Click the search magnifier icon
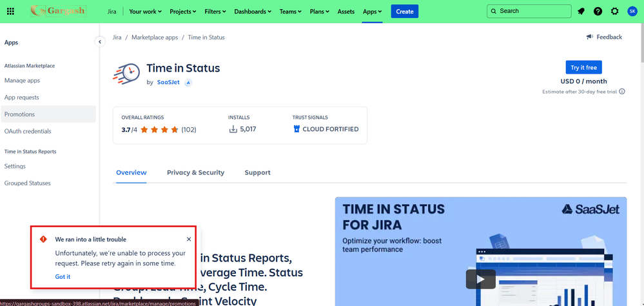The height and width of the screenshot is (306, 644). (493, 11)
